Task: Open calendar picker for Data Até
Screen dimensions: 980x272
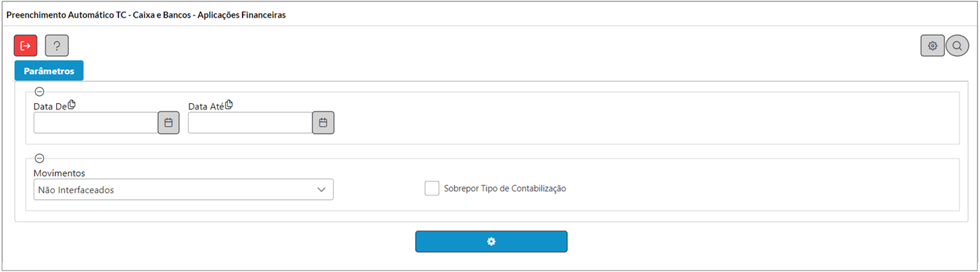Action: tap(322, 123)
